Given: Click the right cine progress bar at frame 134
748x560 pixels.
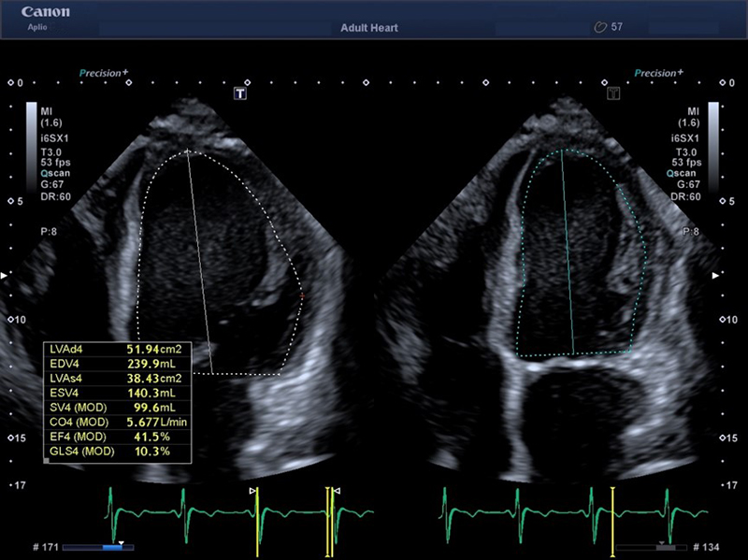Looking at the screenshot, I should pos(650,547).
